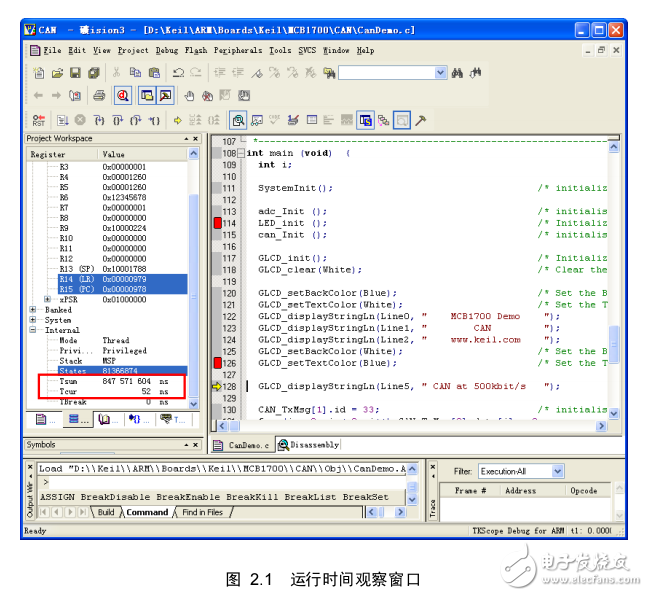Toggle the breakpoint on line 126

click(217, 363)
